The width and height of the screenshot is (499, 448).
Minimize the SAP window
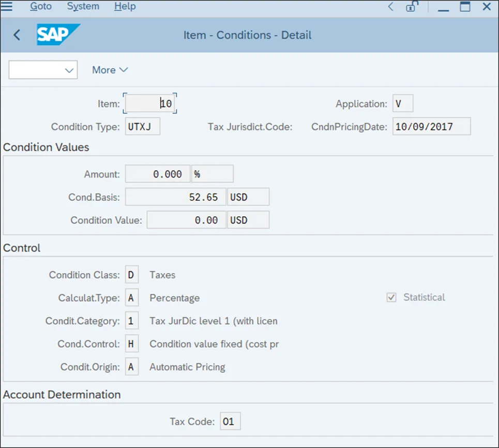pos(443,7)
